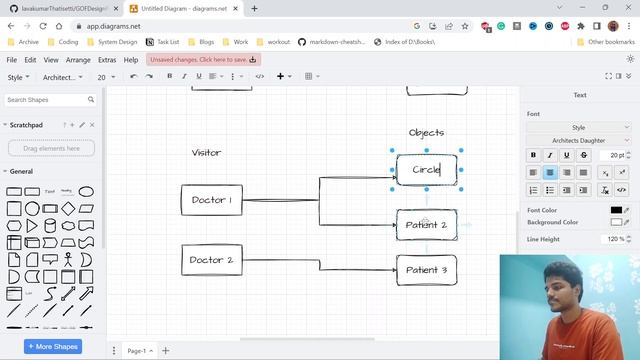
Task: Toggle italic in the Text panel
Action: (550, 155)
